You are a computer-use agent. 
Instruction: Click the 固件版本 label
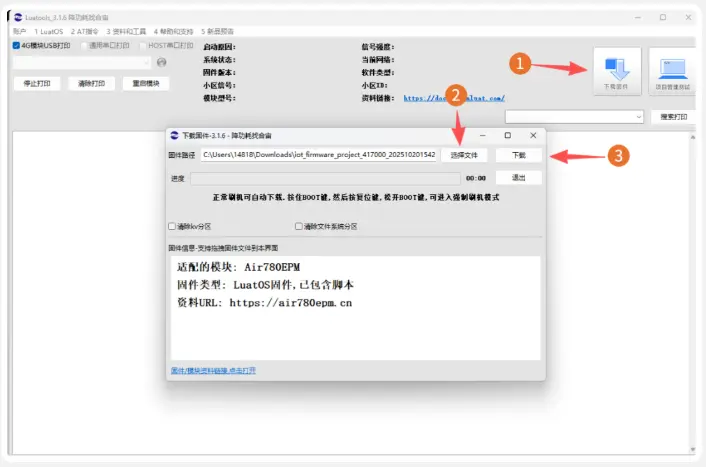[219, 73]
